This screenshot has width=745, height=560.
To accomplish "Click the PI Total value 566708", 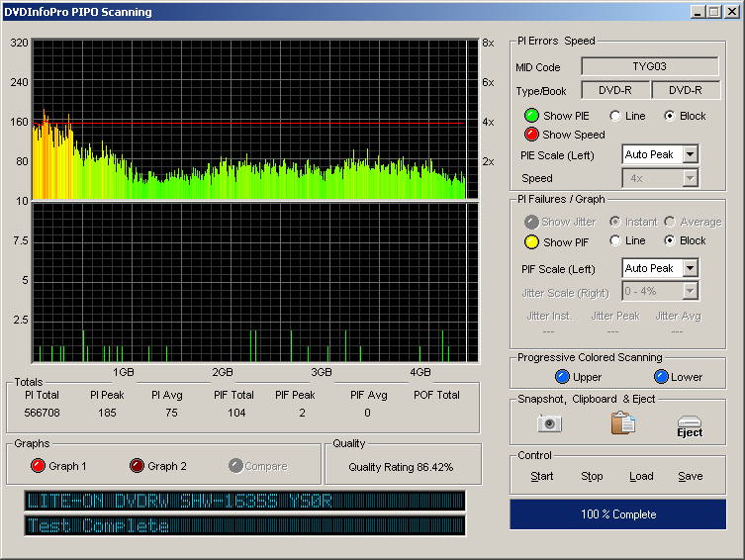I will pyautogui.click(x=42, y=413).
